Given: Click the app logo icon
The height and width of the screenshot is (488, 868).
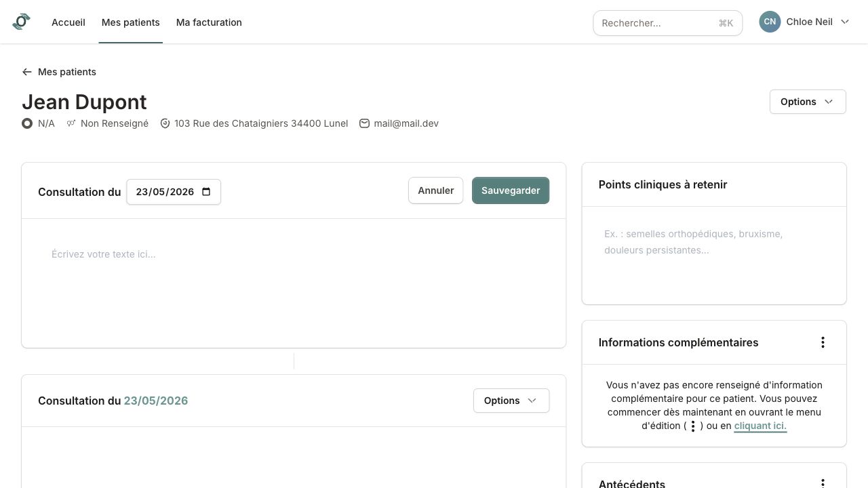Looking at the screenshot, I should tap(21, 22).
